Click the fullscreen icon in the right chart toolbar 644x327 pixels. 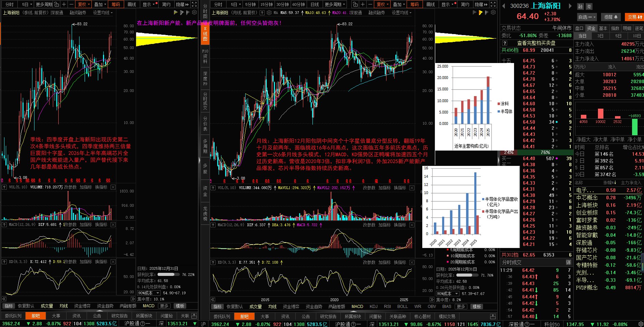tap(493, 4)
